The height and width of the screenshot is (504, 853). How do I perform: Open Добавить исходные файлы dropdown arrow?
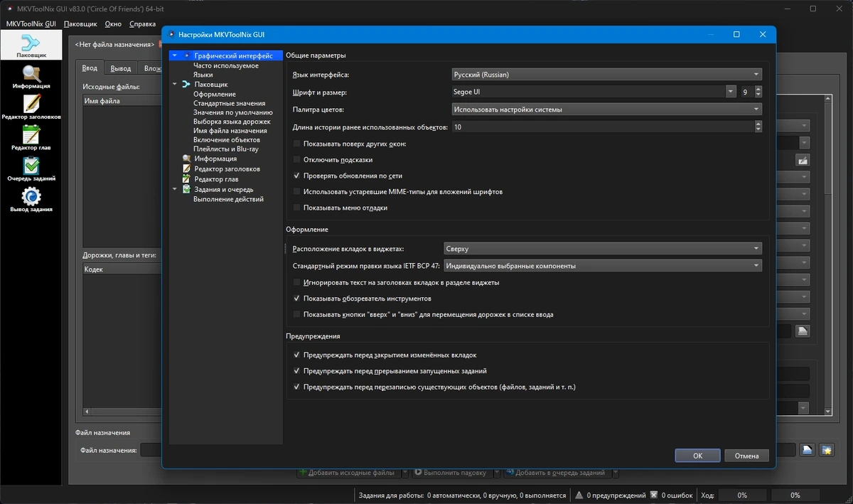[404, 472]
